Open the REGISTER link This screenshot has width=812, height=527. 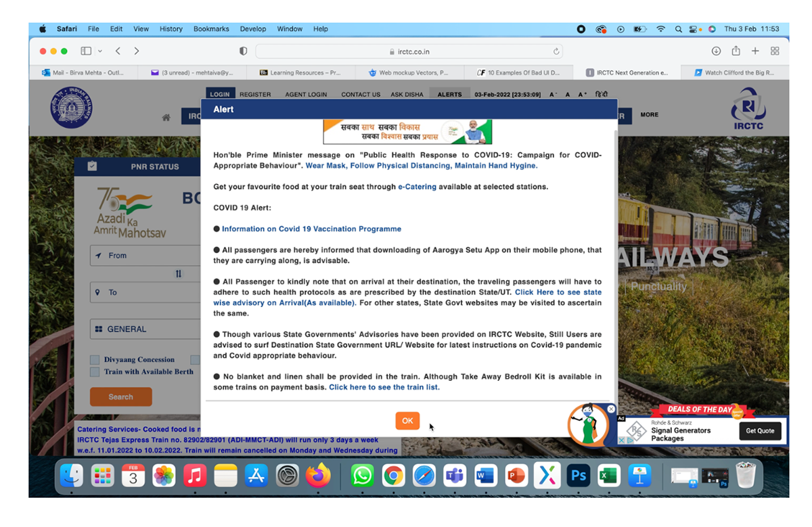[255, 95]
